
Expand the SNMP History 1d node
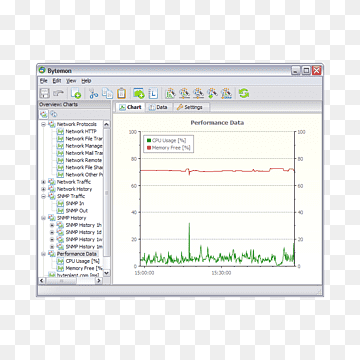point(52,232)
